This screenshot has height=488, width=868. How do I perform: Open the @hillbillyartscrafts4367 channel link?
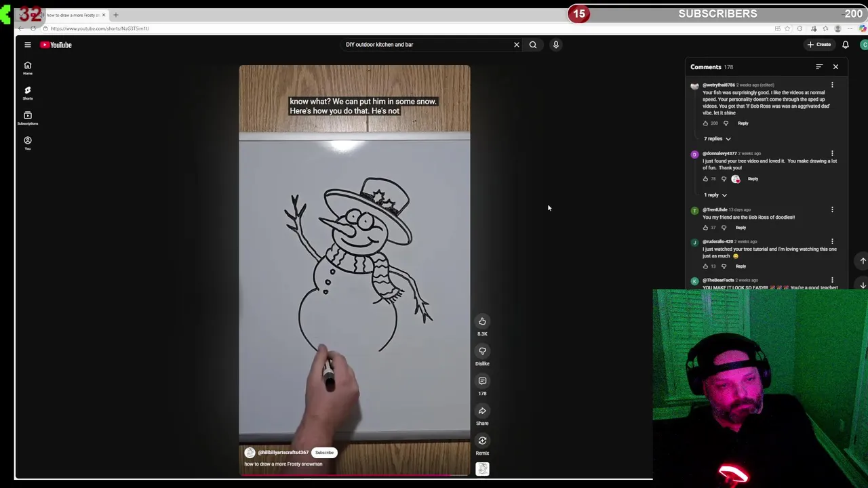pyautogui.click(x=283, y=453)
